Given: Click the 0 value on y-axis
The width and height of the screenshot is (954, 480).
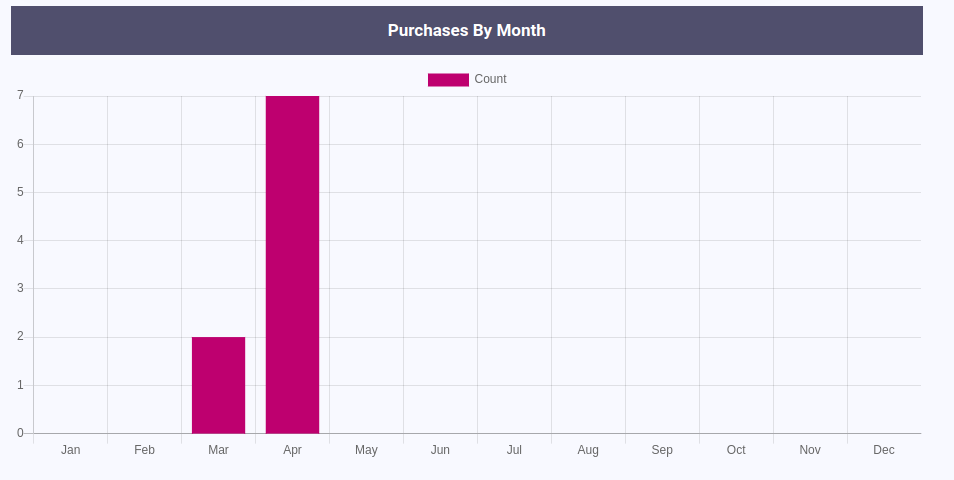Looking at the screenshot, I should coord(20,433).
